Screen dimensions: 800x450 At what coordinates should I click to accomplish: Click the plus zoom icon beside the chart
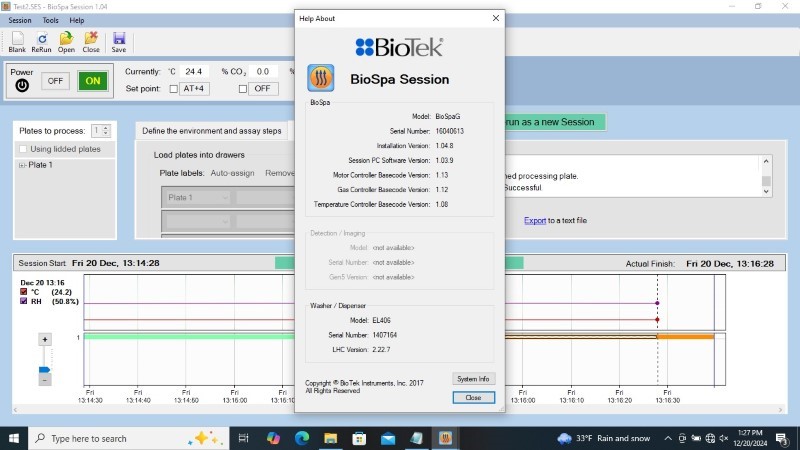pos(44,339)
